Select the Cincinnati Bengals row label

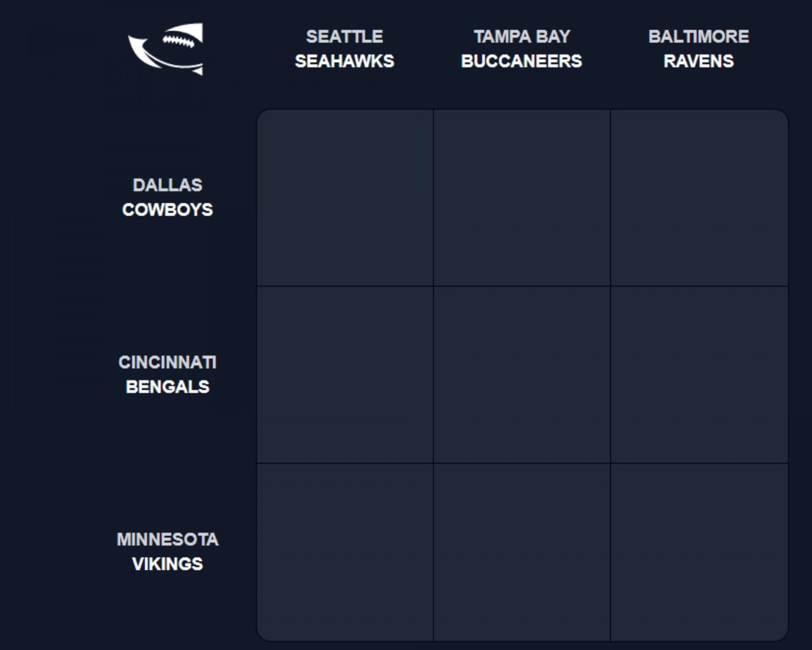click(166, 375)
